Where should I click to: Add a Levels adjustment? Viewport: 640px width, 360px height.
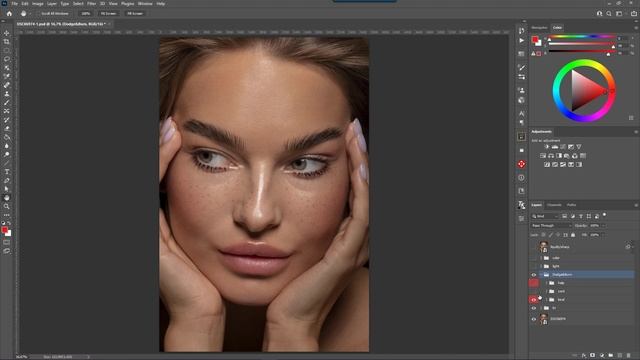(x=555, y=147)
